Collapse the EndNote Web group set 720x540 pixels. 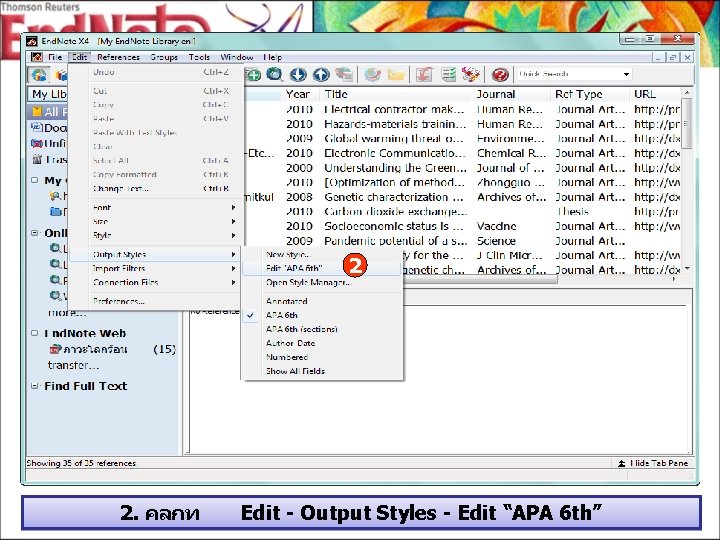coord(34,333)
